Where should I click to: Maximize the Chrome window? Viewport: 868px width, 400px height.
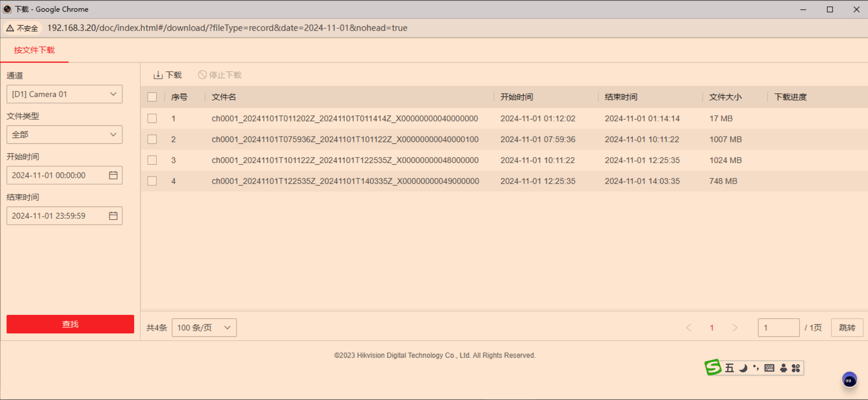pyautogui.click(x=830, y=9)
